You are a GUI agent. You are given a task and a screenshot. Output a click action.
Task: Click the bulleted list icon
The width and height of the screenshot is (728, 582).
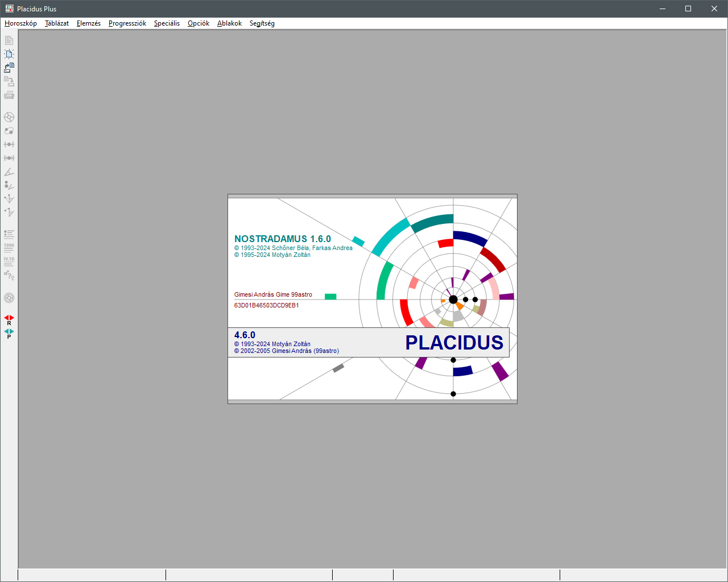(x=9, y=234)
